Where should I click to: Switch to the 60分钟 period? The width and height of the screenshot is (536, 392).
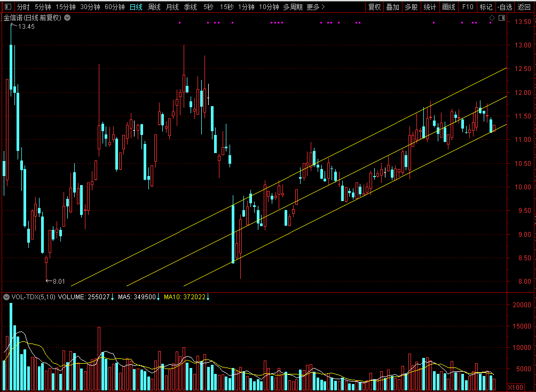(115, 7)
